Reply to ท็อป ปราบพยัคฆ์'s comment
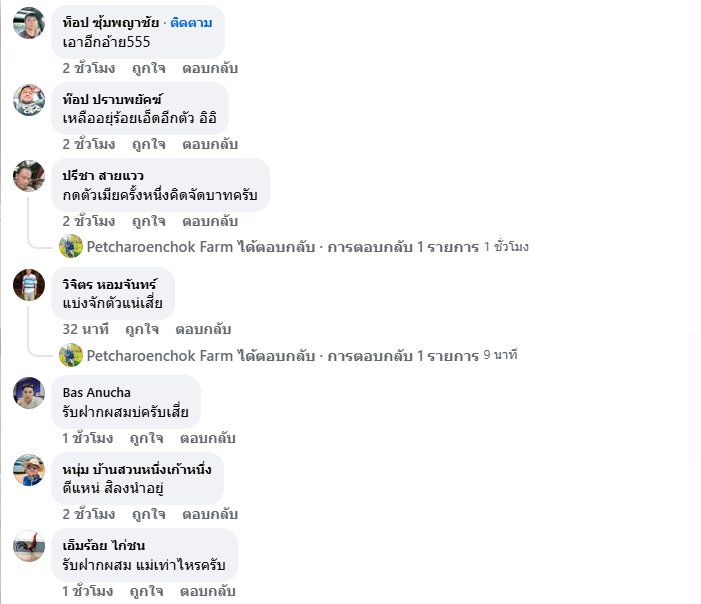The width and height of the screenshot is (701, 604). click(x=210, y=145)
